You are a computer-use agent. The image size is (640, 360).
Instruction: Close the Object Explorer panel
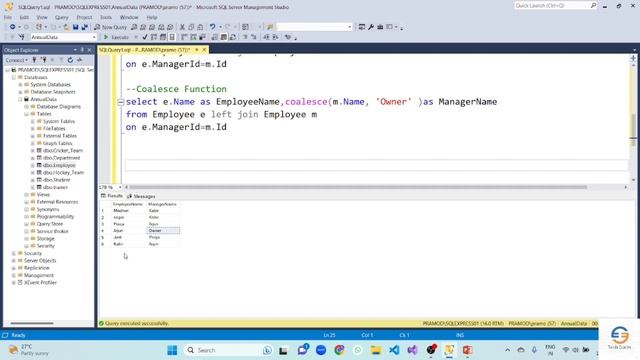pos(89,50)
